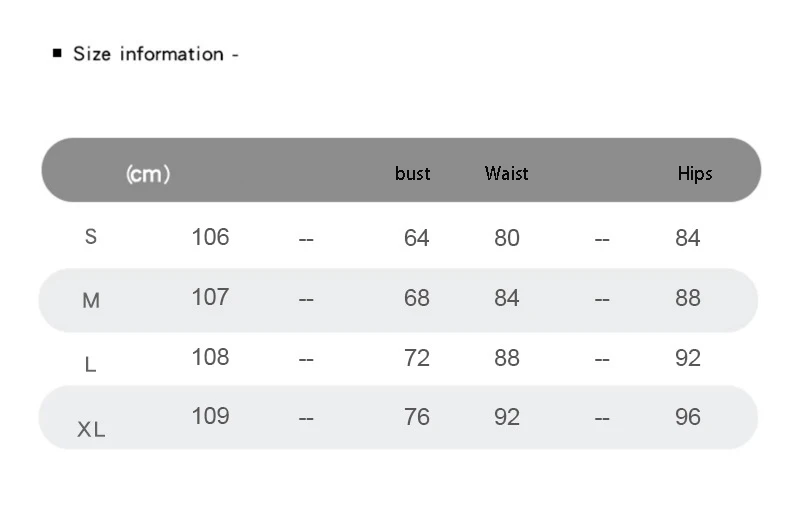Select the XL size row label
Image resolution: width=790 pixels, height=511 pixels.
pos(91,430)
